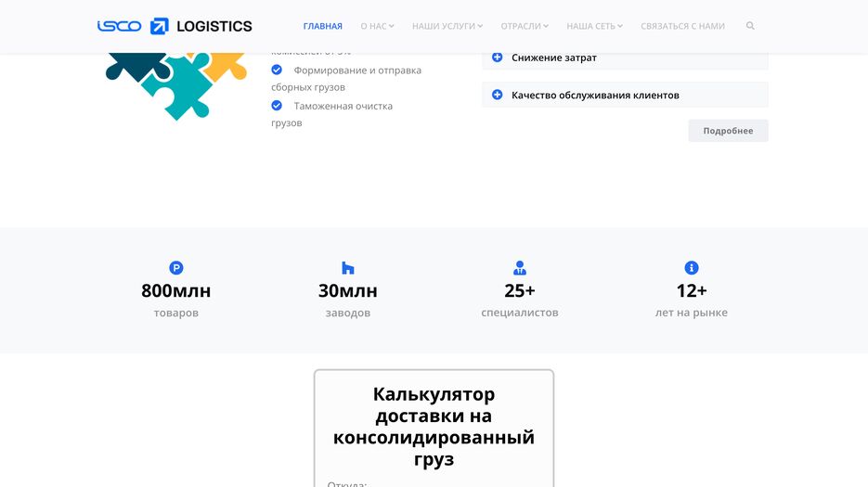Click the factory icon above 30млн
The height and width of the screenshot is (487, 868).
click(x=348, y=268)
